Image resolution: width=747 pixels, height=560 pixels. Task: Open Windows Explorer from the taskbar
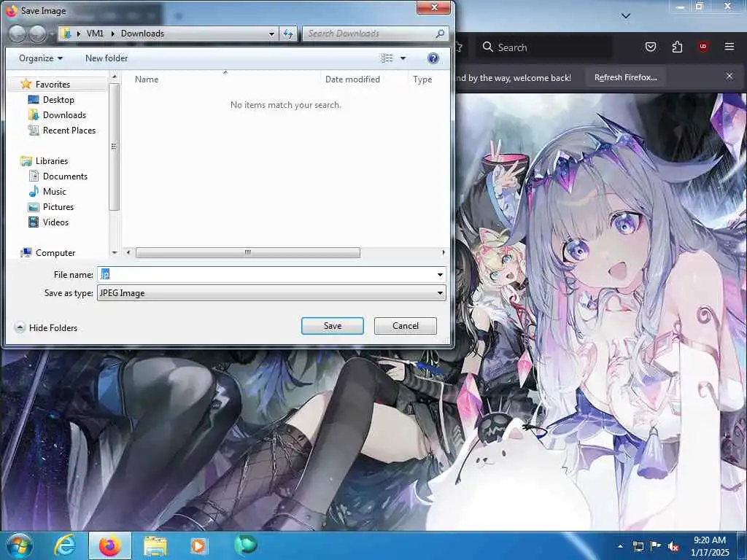click(155, 545)
